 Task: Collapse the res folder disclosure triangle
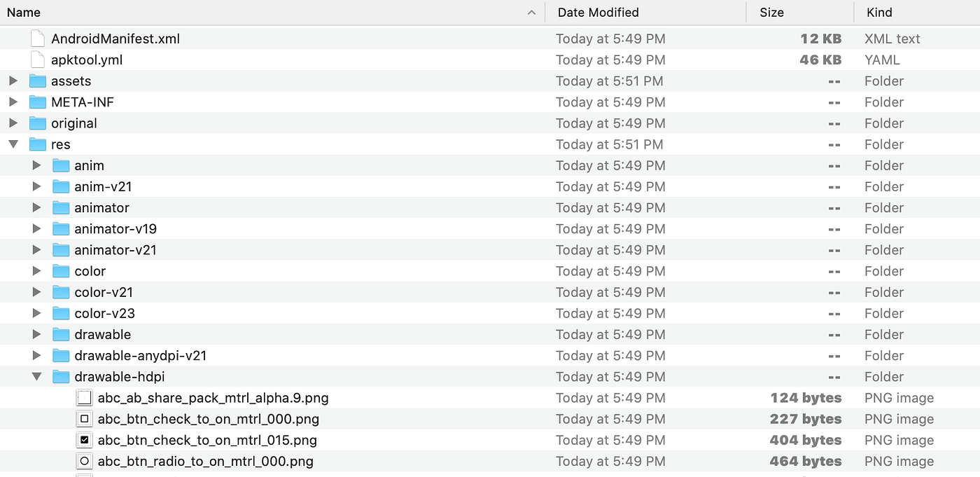coord(13,144)
